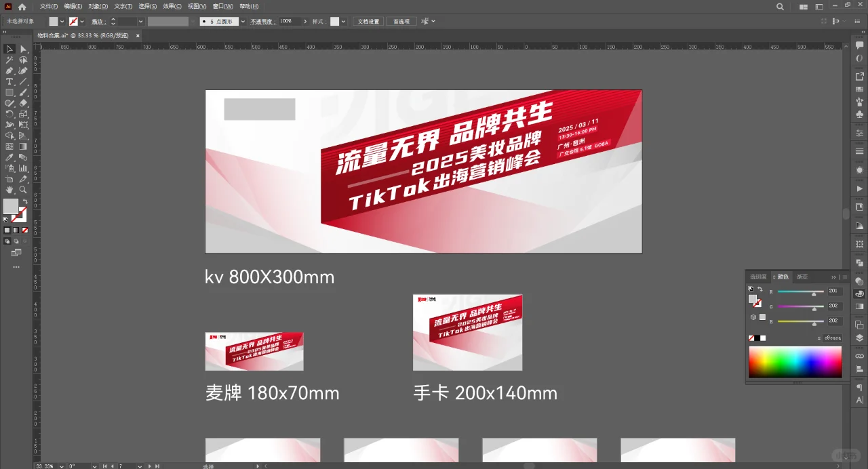Open the Color panel options menu
Screen dimensions: 868x469
coord(845,277)
